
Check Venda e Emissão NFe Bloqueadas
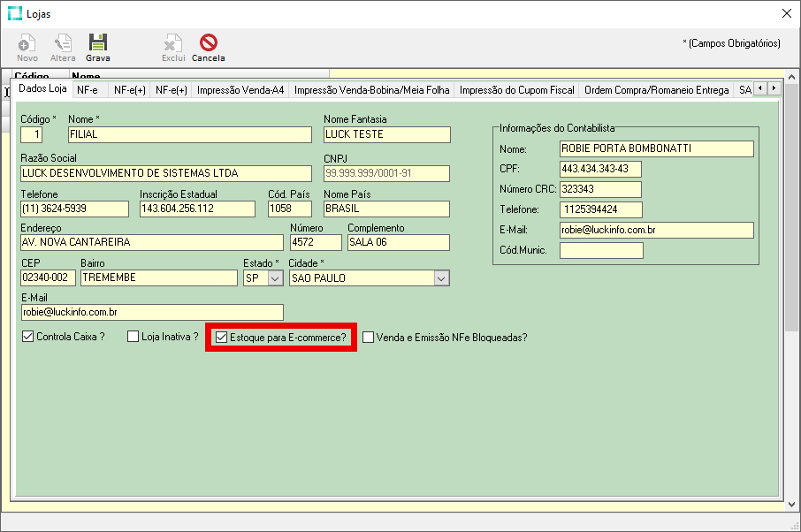pos(369,337)
